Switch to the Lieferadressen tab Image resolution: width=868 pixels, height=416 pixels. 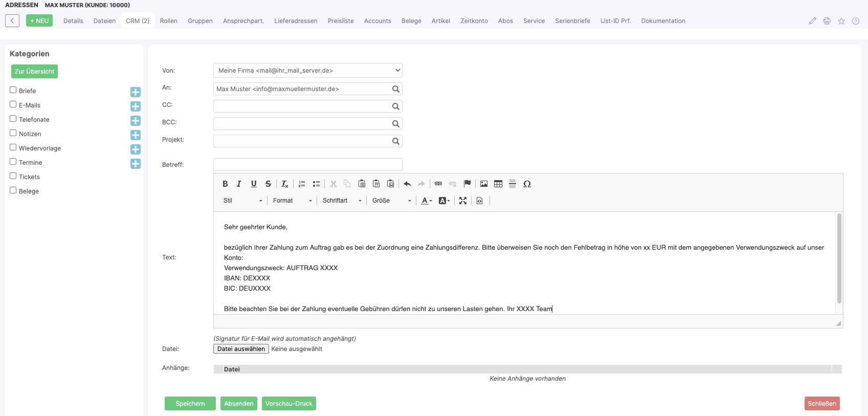tap(296, 21)
